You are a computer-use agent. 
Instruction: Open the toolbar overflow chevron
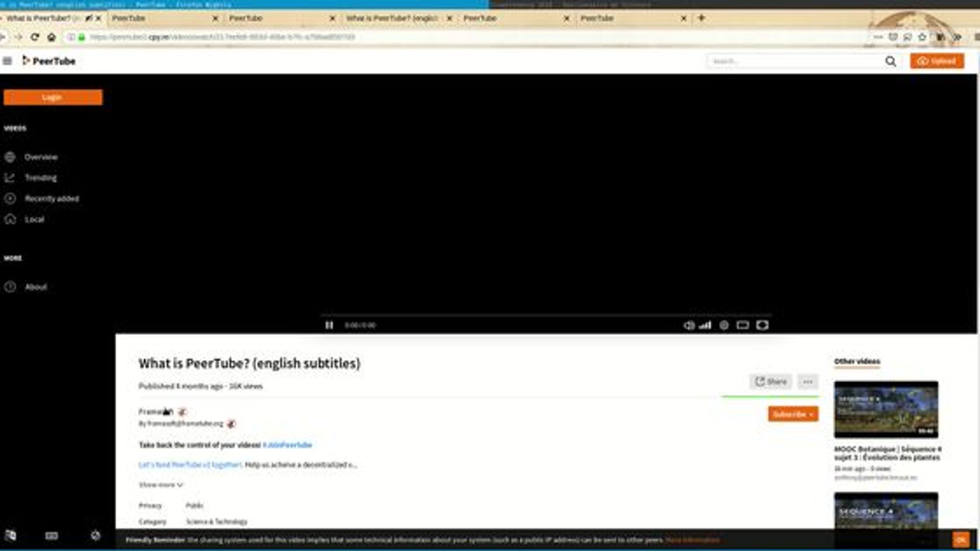958,37
